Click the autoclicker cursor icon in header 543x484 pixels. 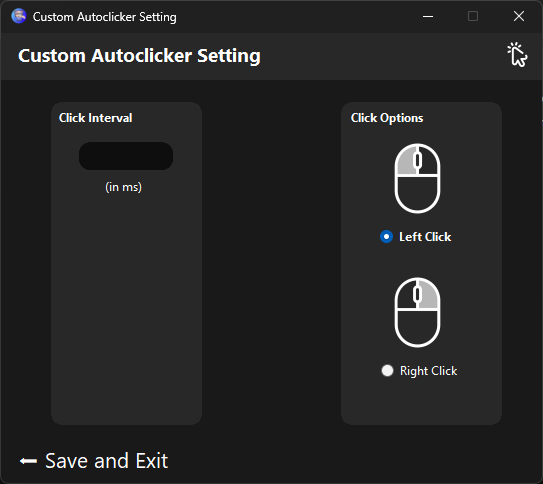coord(517,54)
